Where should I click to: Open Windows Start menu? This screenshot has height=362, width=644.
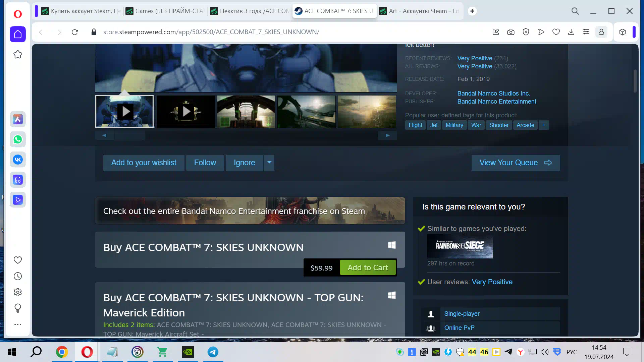click(x=12, y=352)
